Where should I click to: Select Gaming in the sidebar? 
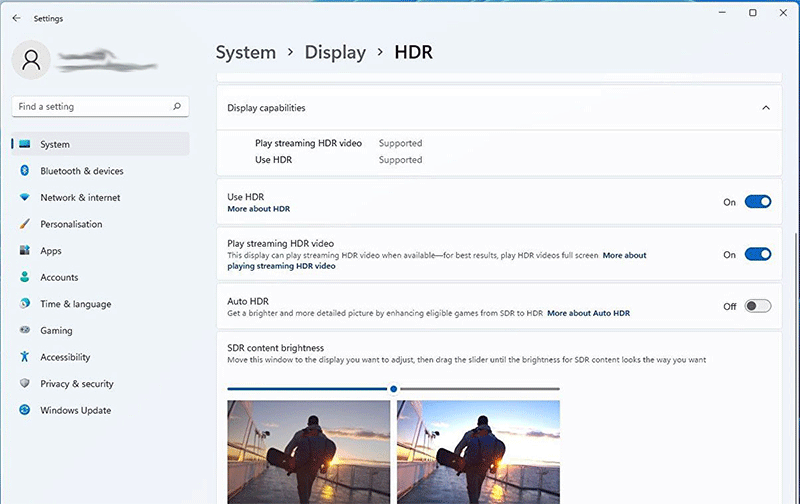coord(101,330)
